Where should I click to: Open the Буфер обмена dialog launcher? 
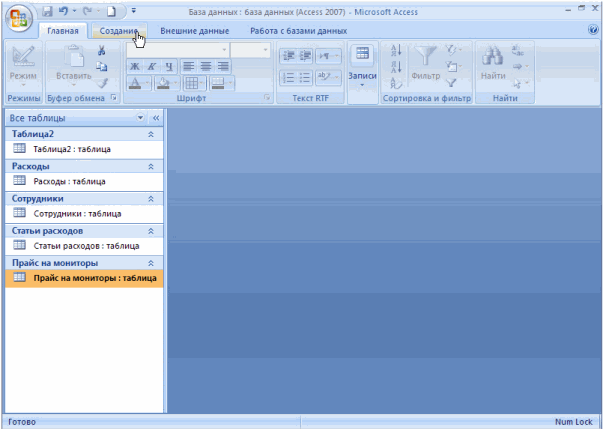click(113, 98)
